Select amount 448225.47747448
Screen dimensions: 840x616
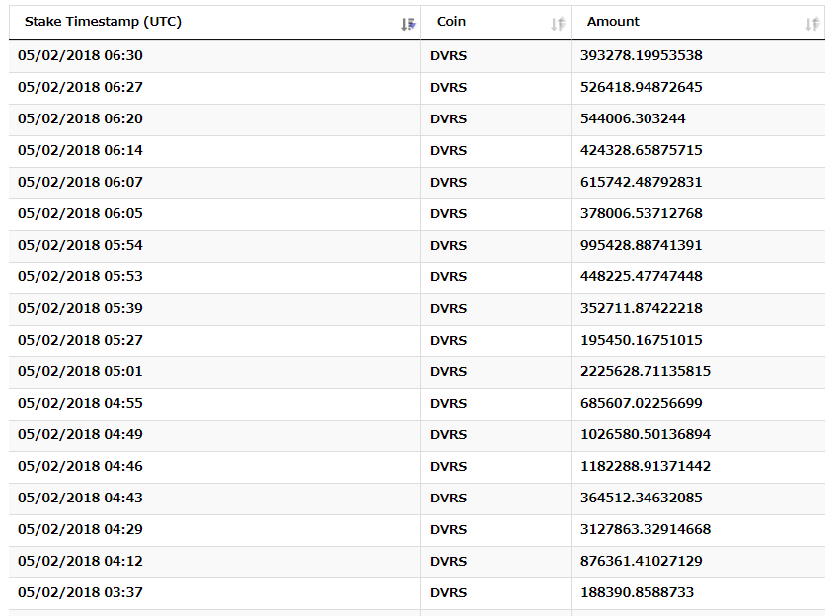coord(642,276)
